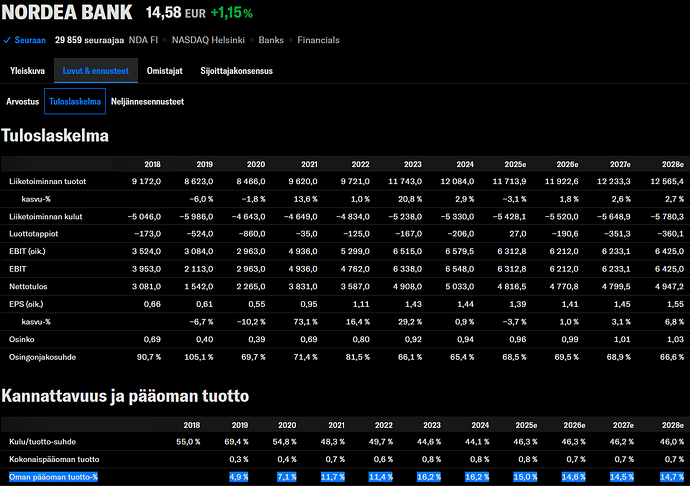Click the 2018 column header in Tuloslaskelma

[x=152, y=164]
